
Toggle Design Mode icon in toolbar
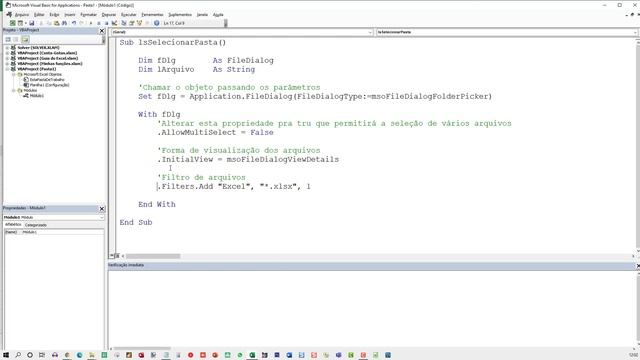tap(114, 23)
